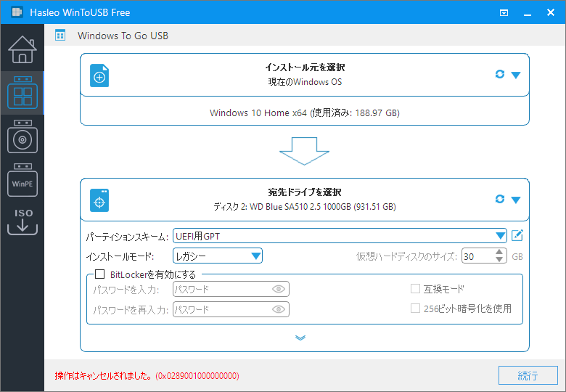Click the destination drive target icon
The image size is (566, 392).
point(99,200)
